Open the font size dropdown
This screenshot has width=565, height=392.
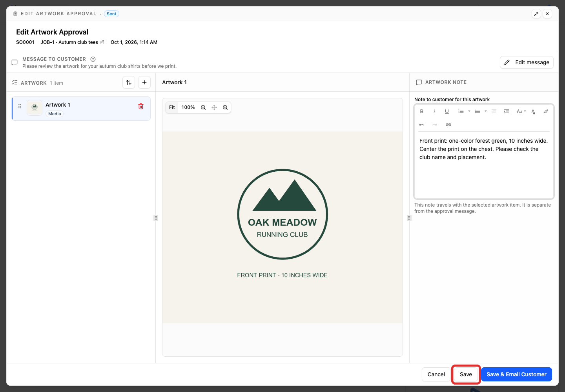521,111
